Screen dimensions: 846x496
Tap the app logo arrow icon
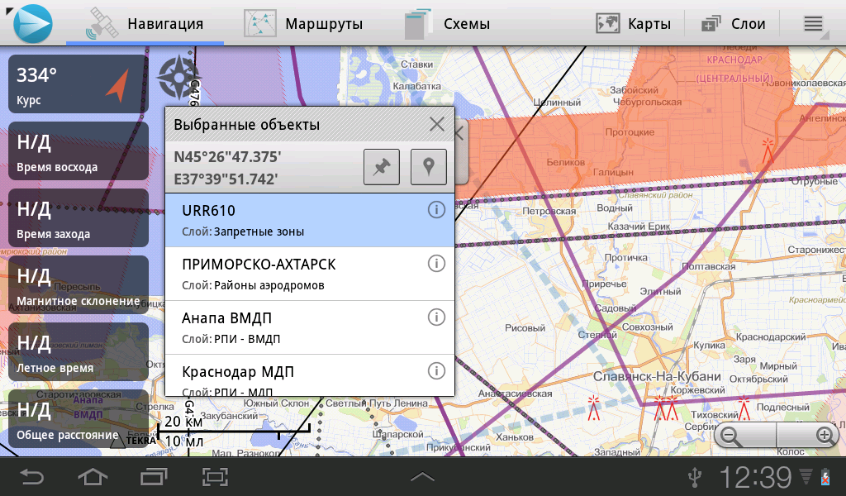coord(29,22)
